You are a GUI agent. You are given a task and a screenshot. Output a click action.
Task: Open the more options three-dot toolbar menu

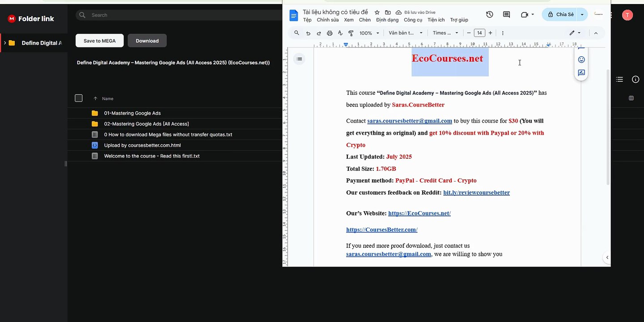[x=503, y=33]
